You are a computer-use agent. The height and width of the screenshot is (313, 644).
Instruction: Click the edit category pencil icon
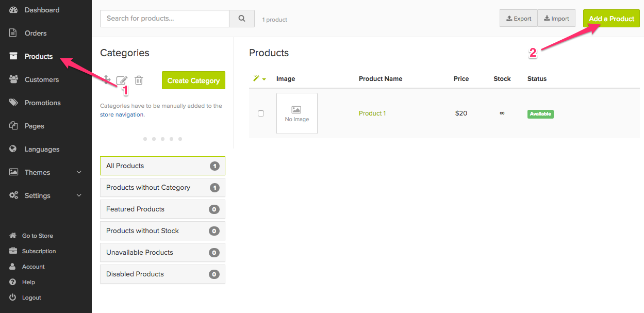tap(122, 80)
